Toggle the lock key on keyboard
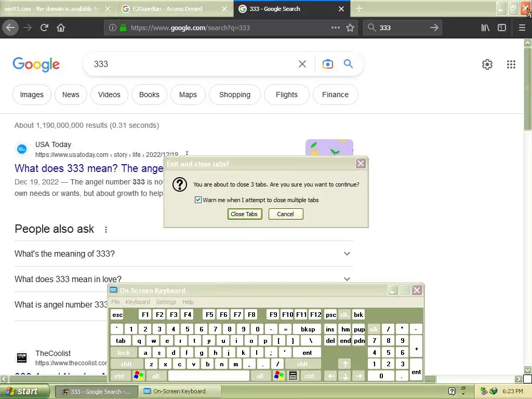The width and height of the screenshot is (532, 399). 124,353
